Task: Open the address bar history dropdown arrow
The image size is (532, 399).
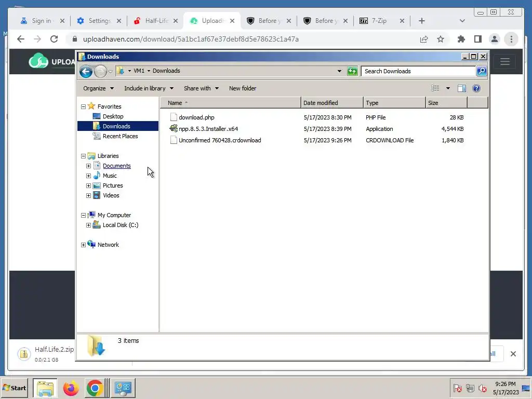Action: (339, 71)
